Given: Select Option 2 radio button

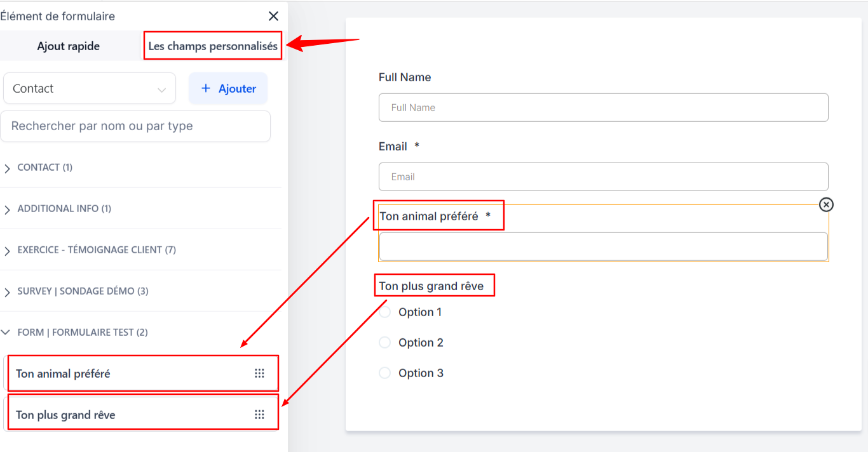Looking at the screenshot, I should 384,343.
